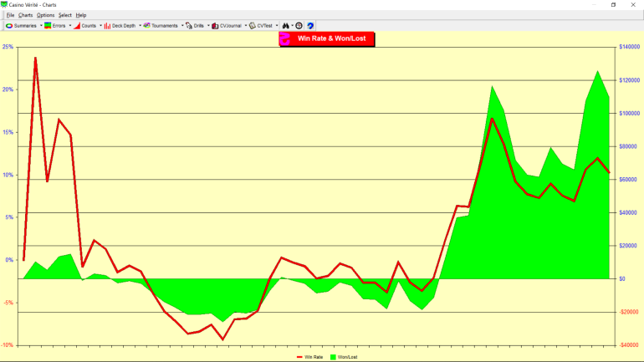Click the Win Rate & Won/Lost title button
The image size is (644, 362).
point(327,38)
